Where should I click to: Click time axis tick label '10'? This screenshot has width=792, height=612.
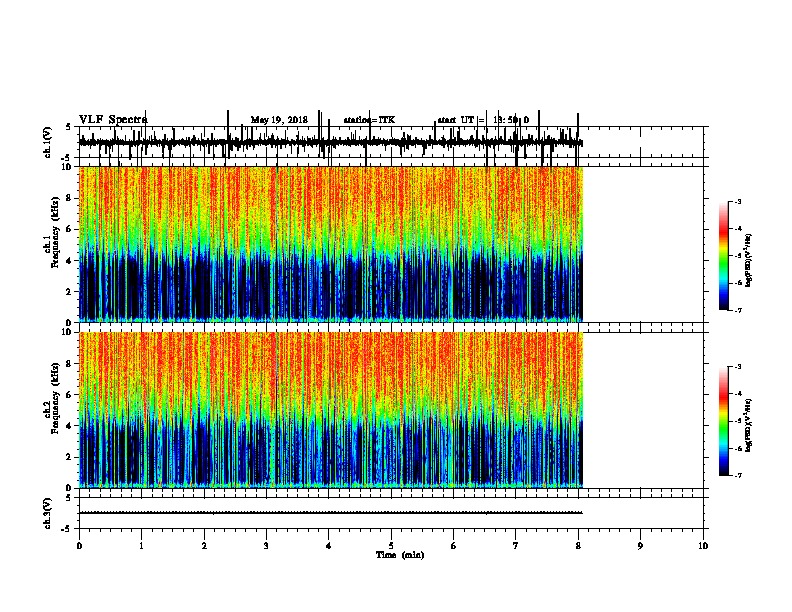(703, 546)
